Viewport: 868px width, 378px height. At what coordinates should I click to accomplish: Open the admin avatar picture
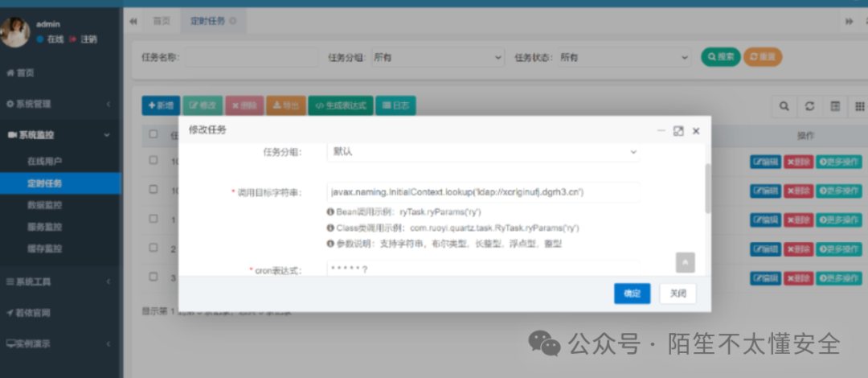pos(14,31)
